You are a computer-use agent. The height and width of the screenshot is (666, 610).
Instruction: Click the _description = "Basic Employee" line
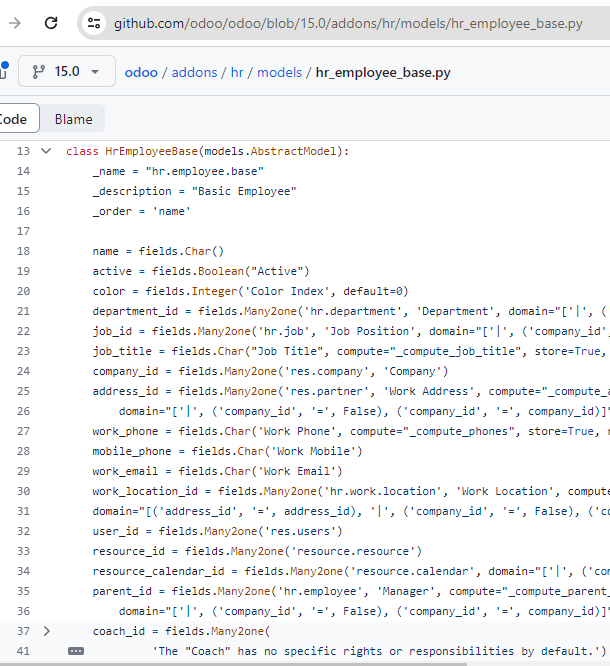(x=194, y=191)
